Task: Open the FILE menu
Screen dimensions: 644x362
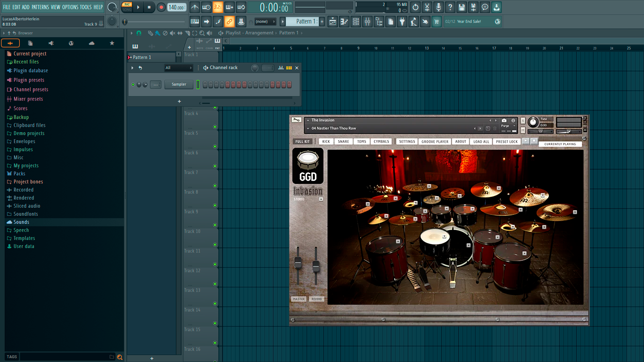Action: tap(7, 7)
